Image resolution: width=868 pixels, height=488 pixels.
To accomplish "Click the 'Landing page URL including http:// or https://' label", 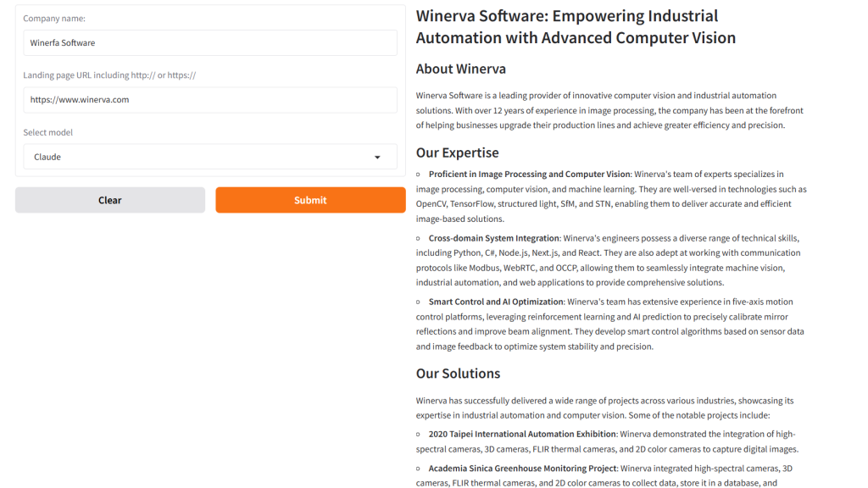I will [x=109, y=75].
